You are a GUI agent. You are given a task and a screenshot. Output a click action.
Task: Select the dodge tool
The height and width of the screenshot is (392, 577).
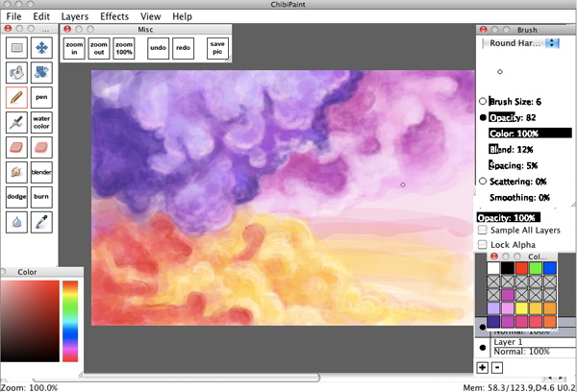(16, 197)
